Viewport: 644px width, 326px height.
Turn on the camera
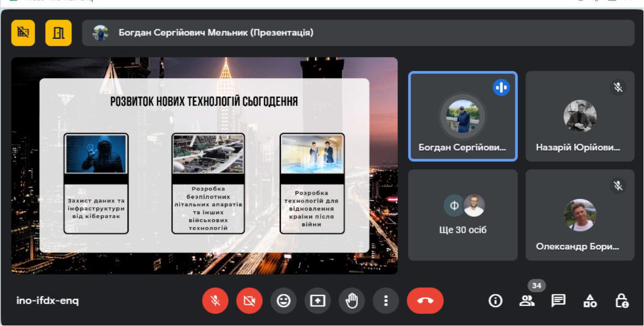point(249,301)
